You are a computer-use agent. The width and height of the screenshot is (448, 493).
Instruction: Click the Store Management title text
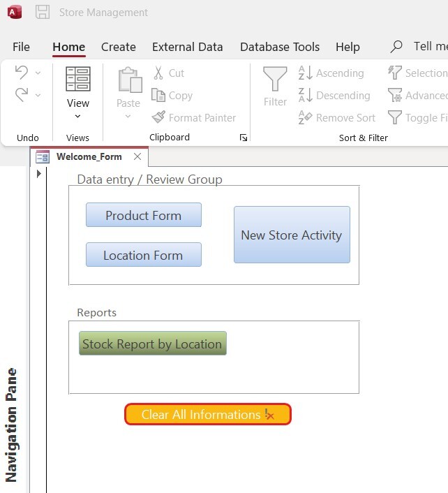pyautogui.click(x=103, y=13)
